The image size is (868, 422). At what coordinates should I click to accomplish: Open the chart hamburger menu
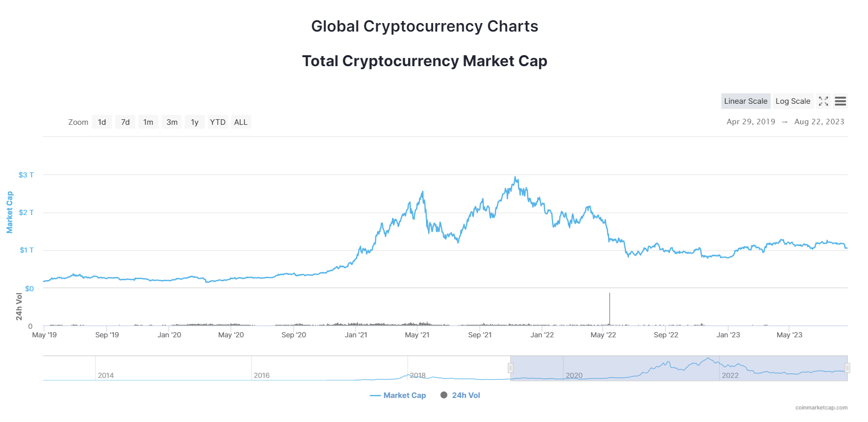(840, 101)
